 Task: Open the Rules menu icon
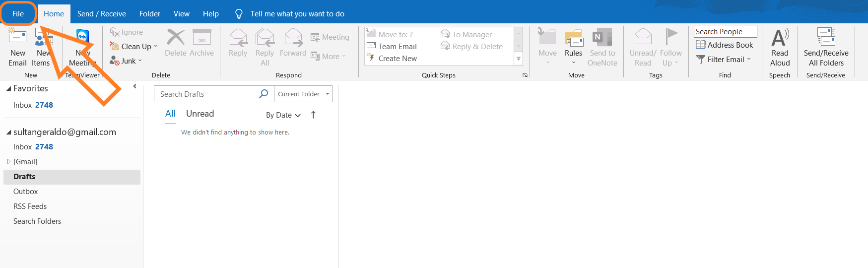(x=573, y=38)
